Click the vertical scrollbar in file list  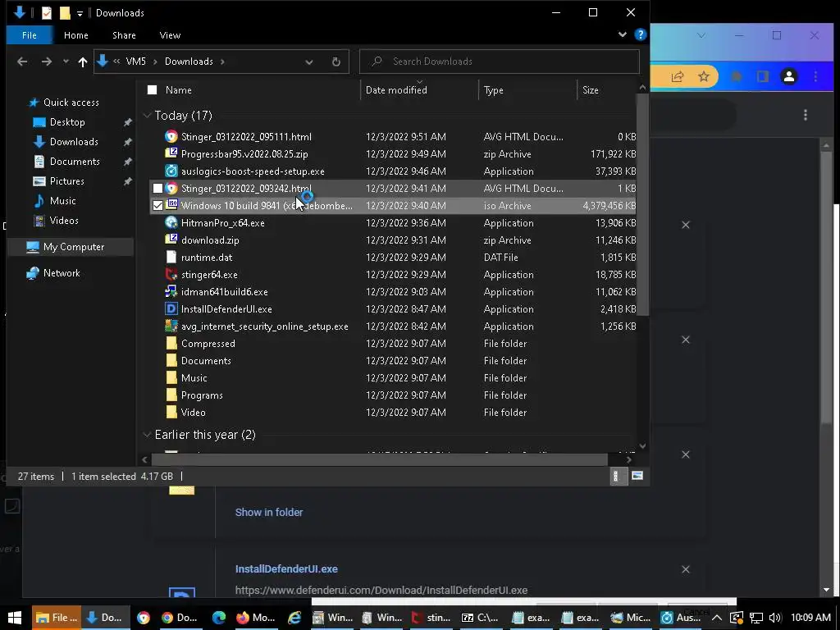click(642, 204)
